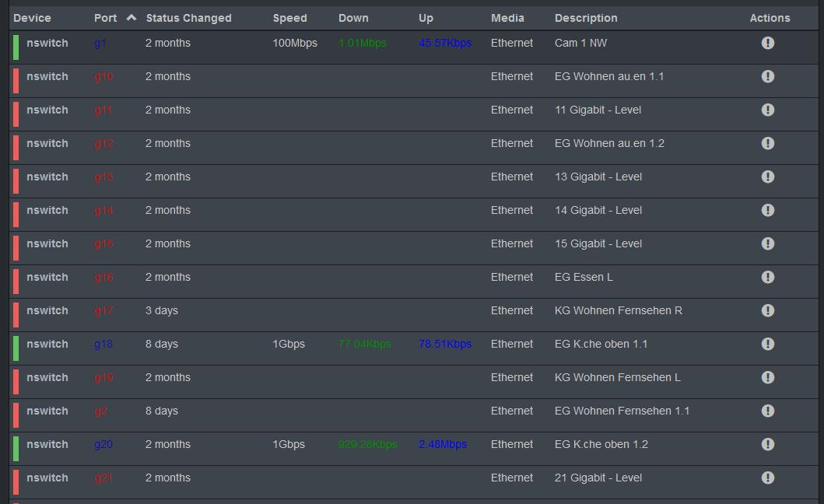This screenshot has height=504, width=824.
Task: Open port g18 details link
Action: pyautogui.click(x=103, y=344)
